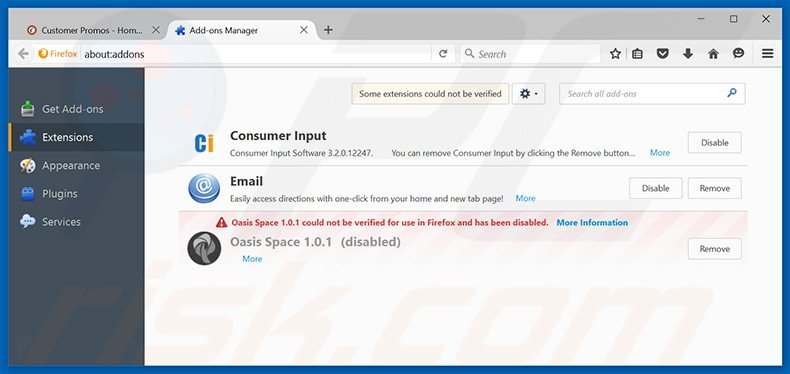Close the Add-ons Manager tab
Image resolution: width=790 pixels, height=374 pixels.
coord(304,30)
